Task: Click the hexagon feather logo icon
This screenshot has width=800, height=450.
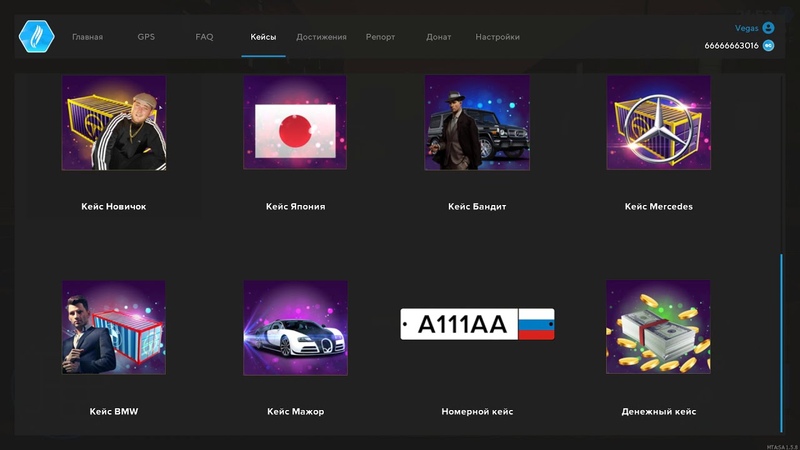Action: pyautogui.click(x=36, y=37)
